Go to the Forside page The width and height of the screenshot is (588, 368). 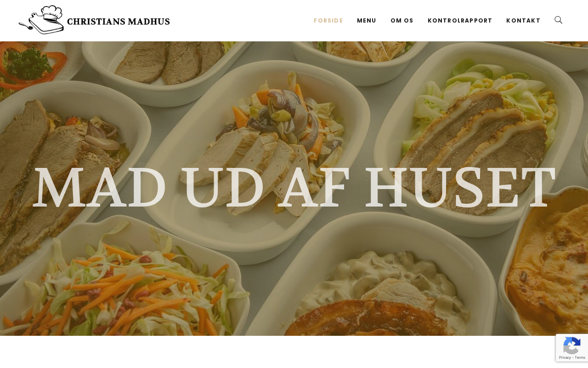(x=328, y=21)
